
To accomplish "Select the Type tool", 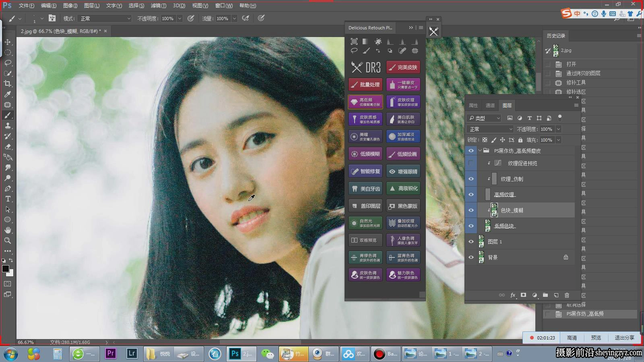I will click(8, 199).
